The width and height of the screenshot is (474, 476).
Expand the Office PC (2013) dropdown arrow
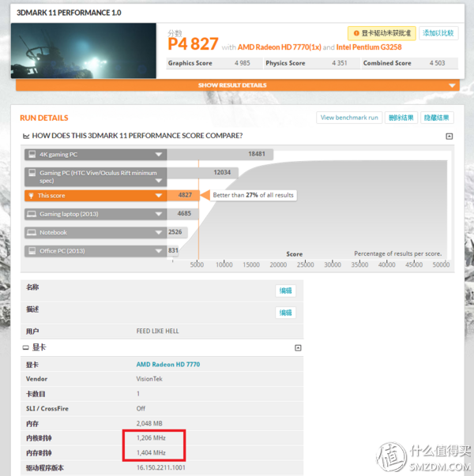[x=159, y=251]
